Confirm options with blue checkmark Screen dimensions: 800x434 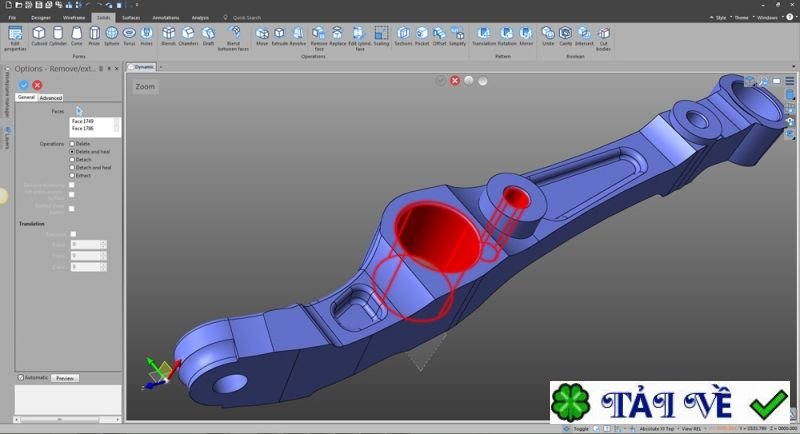pyautogui.click(x=24, y=85)
